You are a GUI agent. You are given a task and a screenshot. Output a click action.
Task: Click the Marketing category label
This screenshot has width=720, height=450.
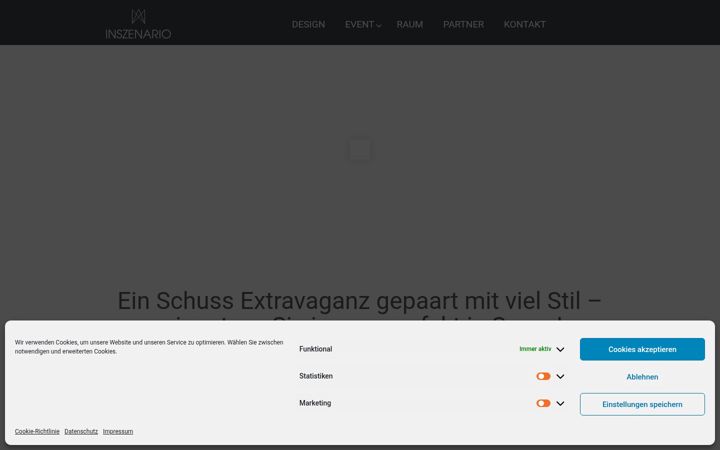tap(315, 403)
